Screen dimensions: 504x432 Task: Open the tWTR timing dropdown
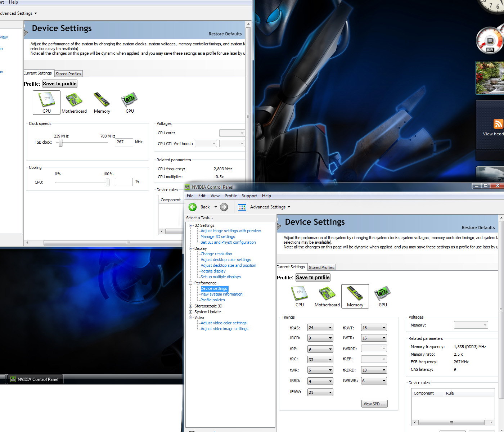374,338
